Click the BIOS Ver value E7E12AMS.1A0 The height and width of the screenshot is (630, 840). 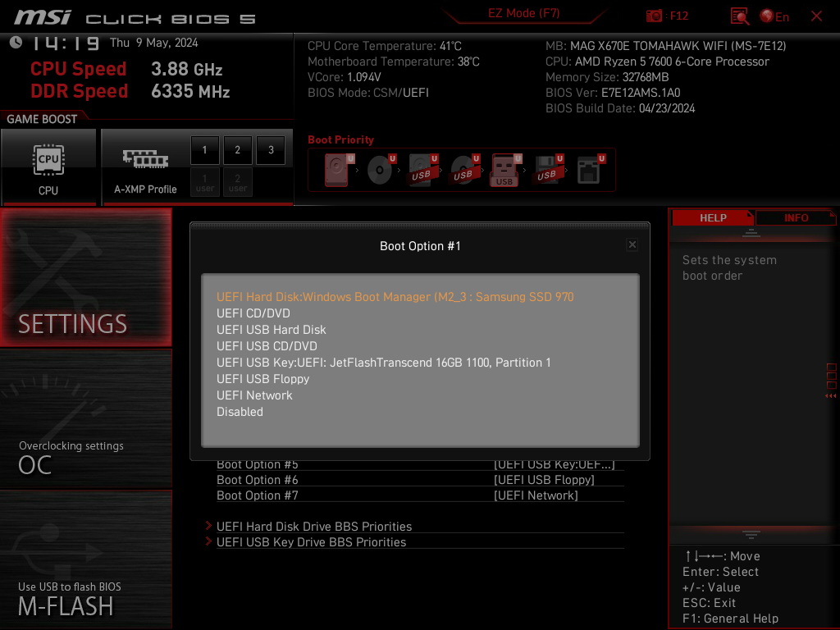coord(640,93)
